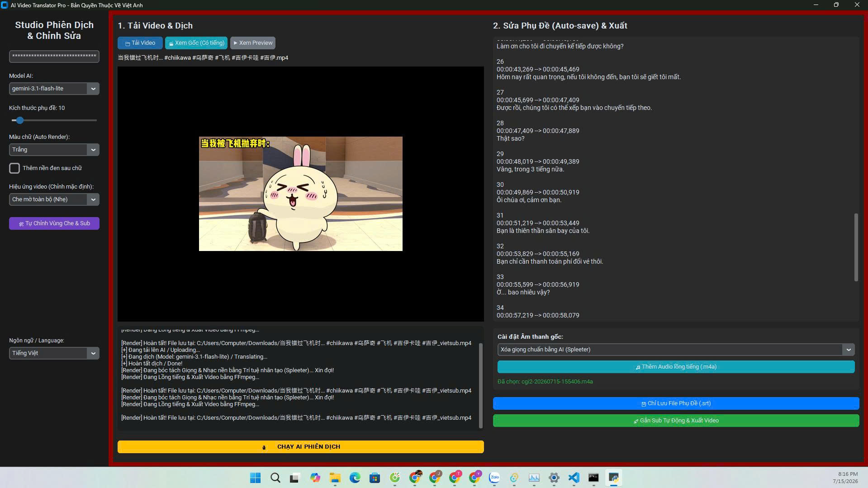Image resolution: width=868 pixels, height=488 pixels.
Task: Open Cốc Cốc browser from taskbar
Action: (395, 478)
